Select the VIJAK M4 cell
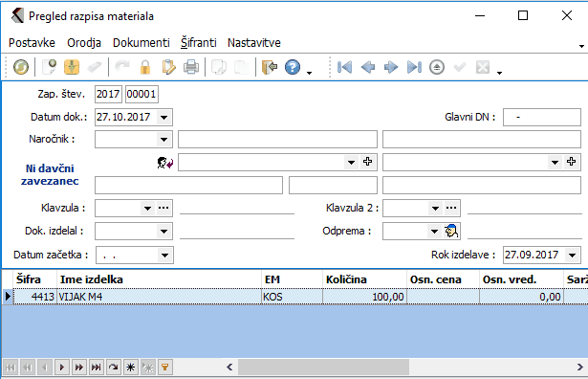Image resolution: width=588 pixels, height=379 pixels. click(159, 297)
